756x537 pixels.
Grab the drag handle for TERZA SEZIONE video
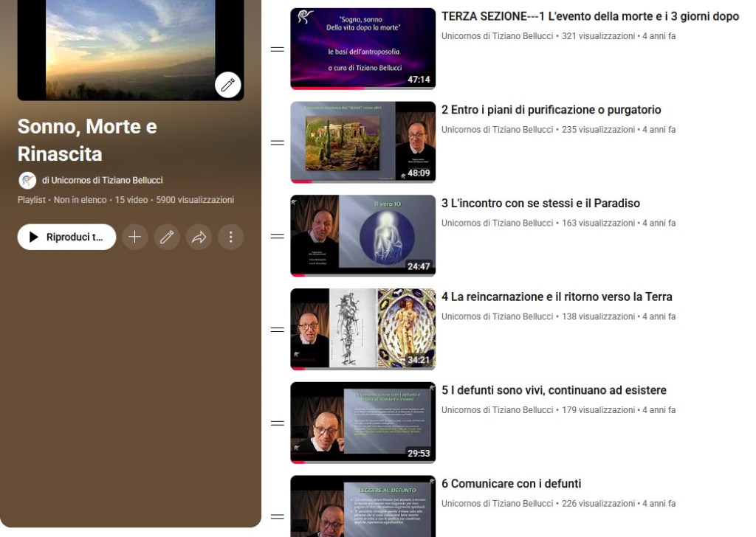coord(278,49)
